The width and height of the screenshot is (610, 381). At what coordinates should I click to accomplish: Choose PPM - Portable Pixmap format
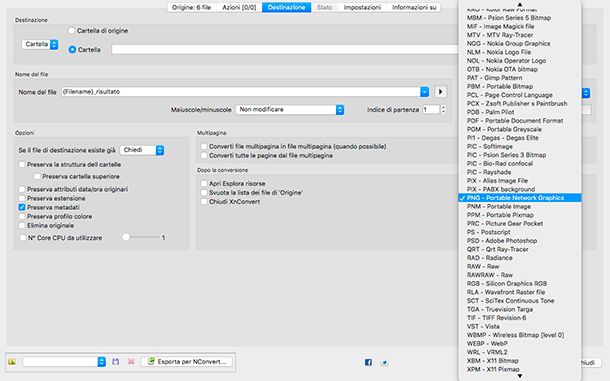520,215
